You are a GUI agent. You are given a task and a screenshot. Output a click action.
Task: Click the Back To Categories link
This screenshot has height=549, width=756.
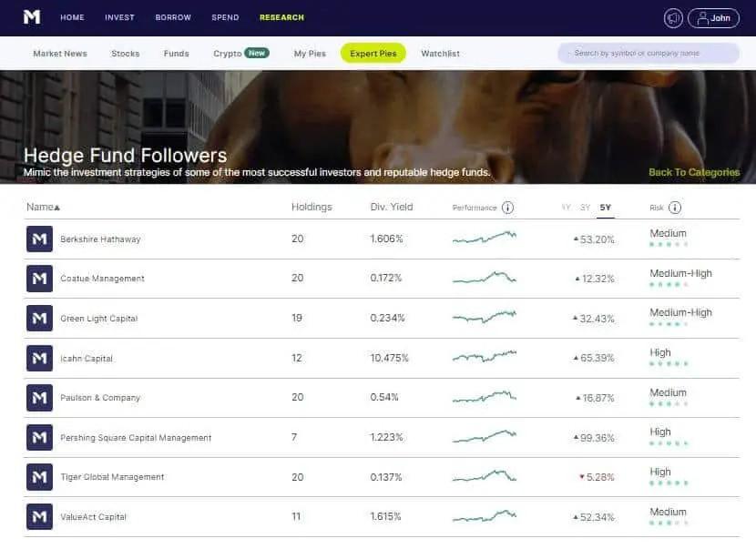(694, 172)
